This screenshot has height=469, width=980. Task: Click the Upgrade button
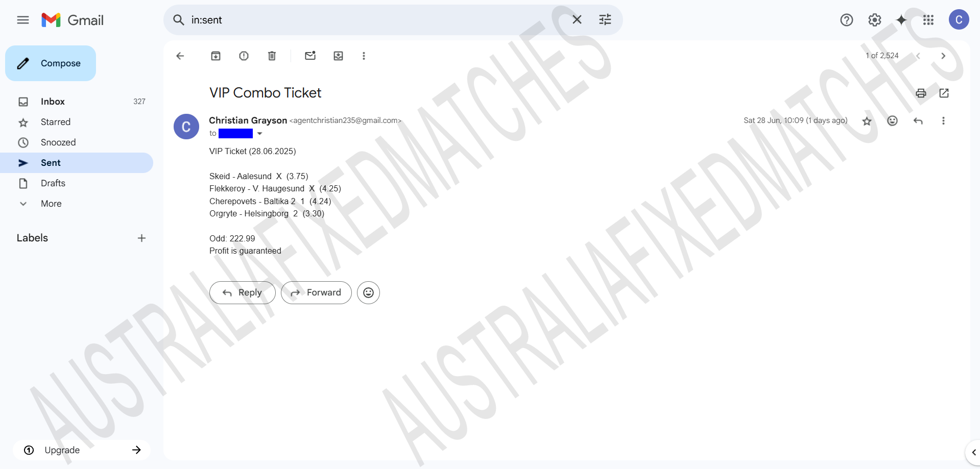82,450
